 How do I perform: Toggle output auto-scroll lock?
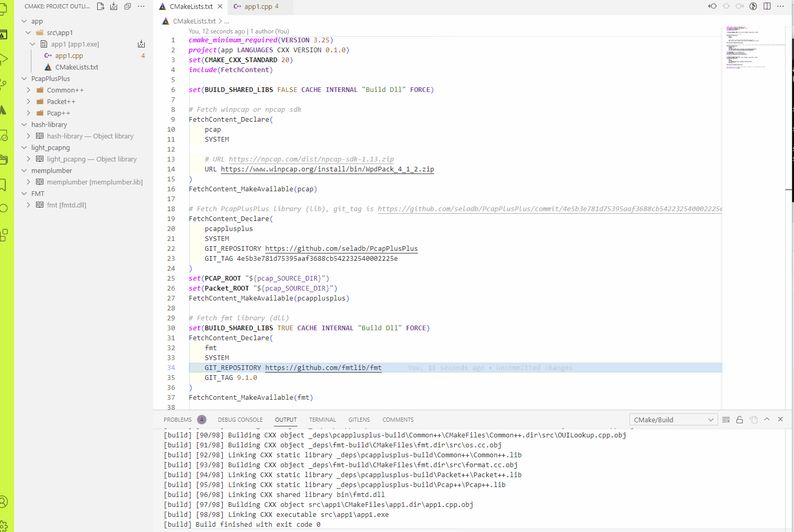[x=740, y=420]
